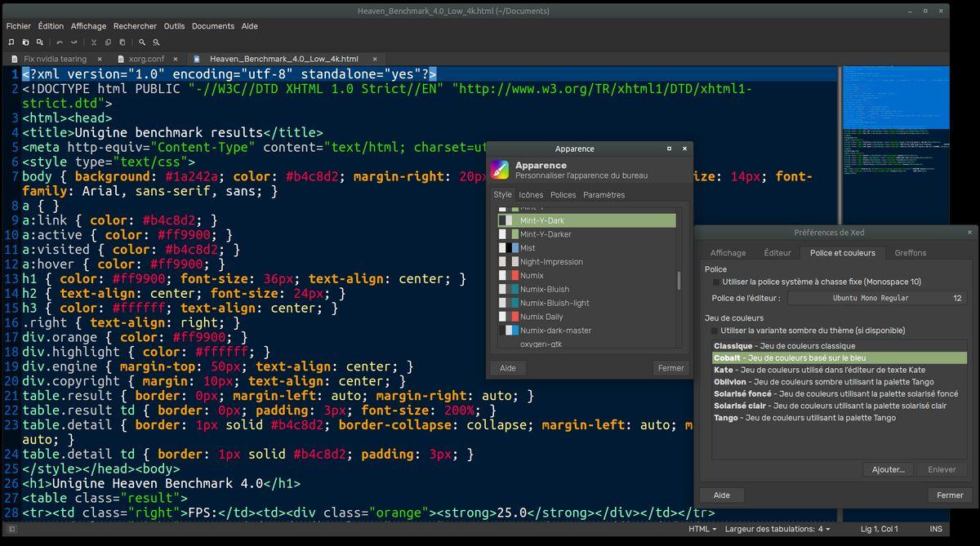Screen dimensions: 980x546
Task: Click the Apparence paintbrush app icon
Action: (500, 170)
